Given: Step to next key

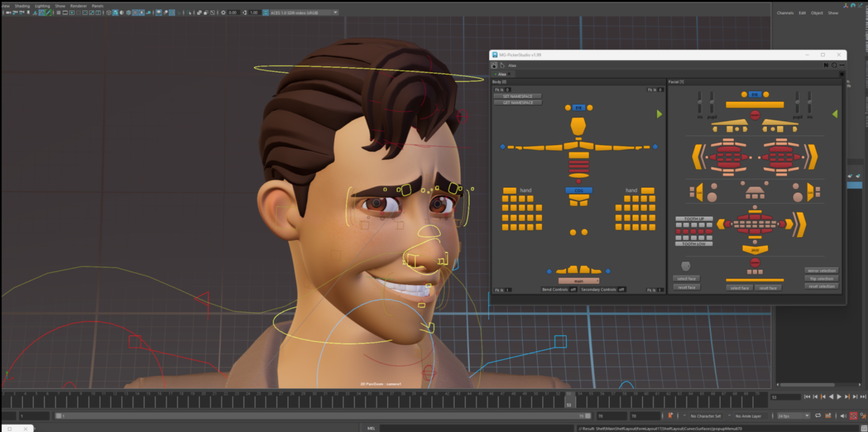Looking at the screenshot, I should pyautogui.click(x=847, y=397).
